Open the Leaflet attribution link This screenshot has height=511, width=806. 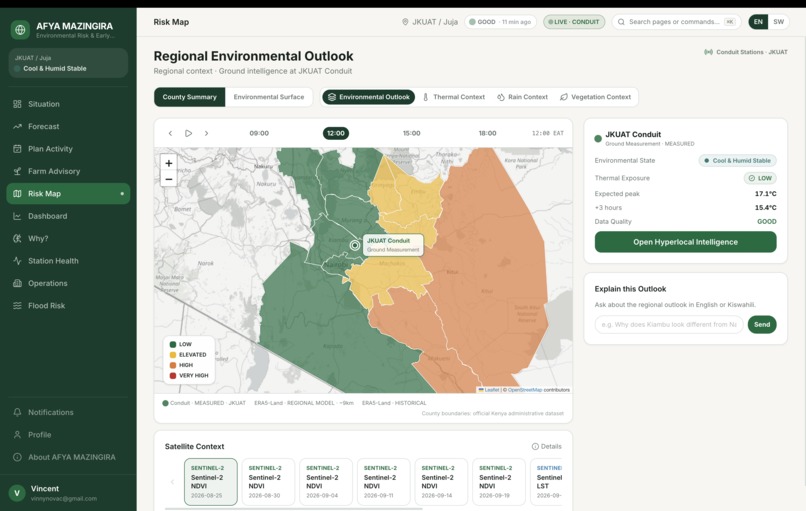(x=489, y=390)
